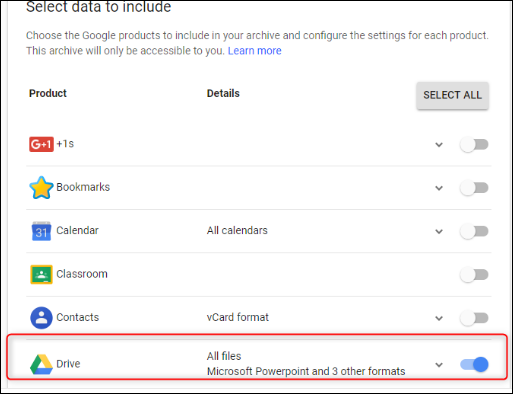Switch on the Classroom toggle
Screen dimensions: 513x394
[474, 275]
